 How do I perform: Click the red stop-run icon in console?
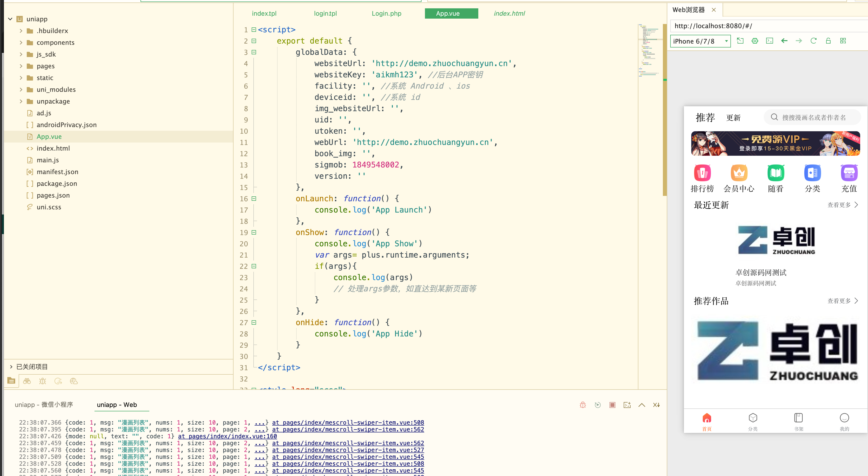click(x=612, y=405)
